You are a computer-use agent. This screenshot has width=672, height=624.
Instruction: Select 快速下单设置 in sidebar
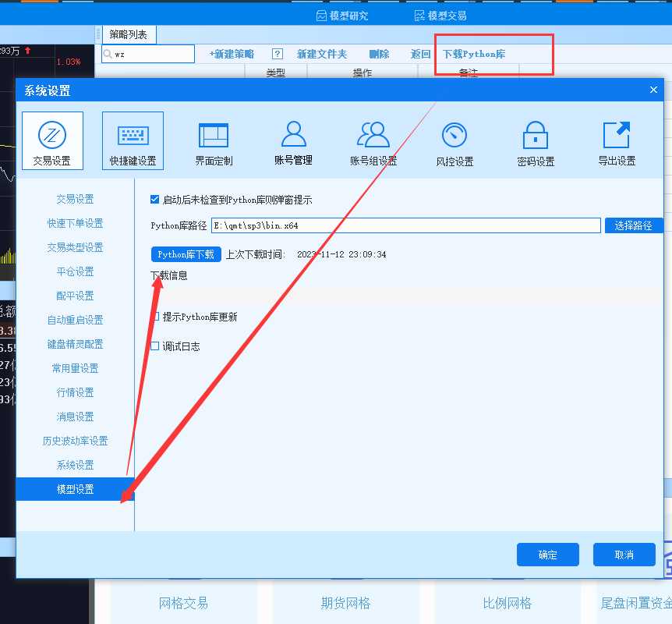pos(75,223)
